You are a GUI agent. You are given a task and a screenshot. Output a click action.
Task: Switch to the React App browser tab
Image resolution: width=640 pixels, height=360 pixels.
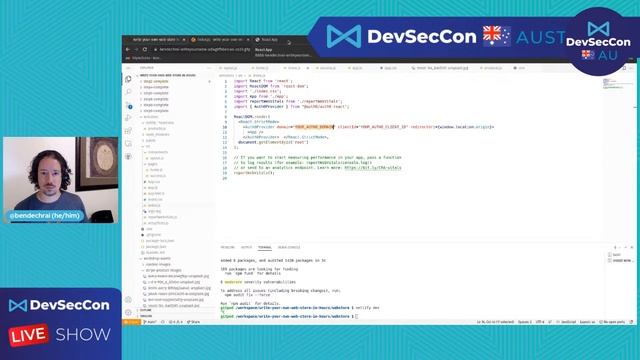269,40
